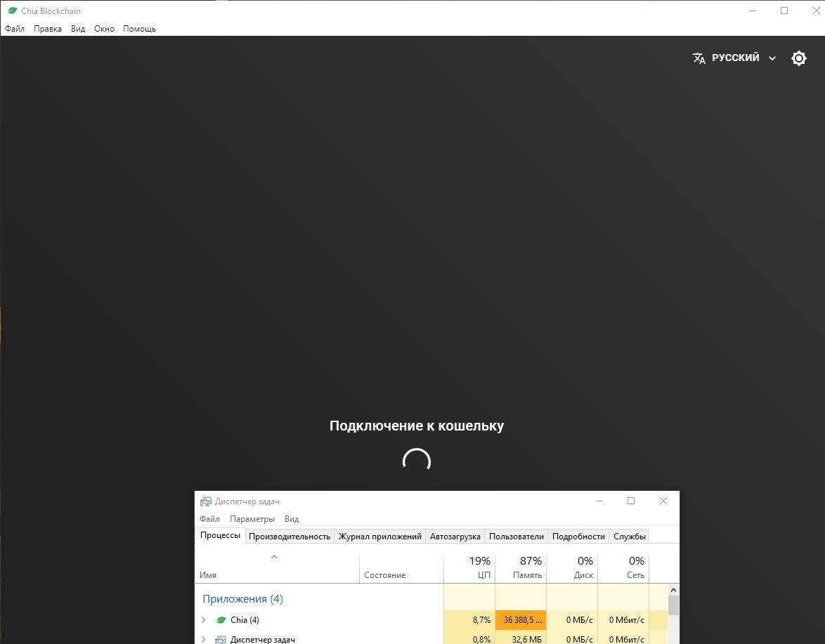825x644 pixels.
Task: Expand the Chia (4) process group
Action: pos(204,620)
